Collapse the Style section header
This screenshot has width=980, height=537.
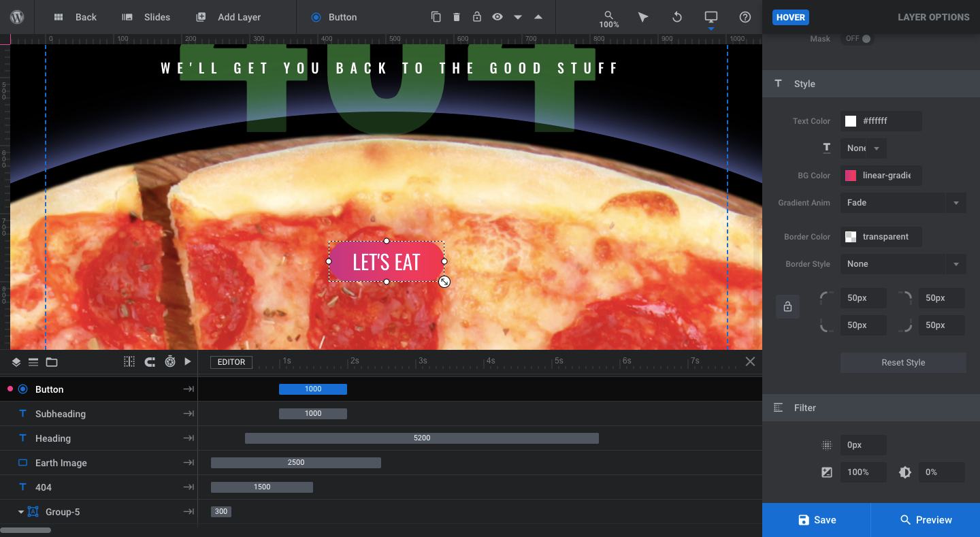tap(871, 84)
